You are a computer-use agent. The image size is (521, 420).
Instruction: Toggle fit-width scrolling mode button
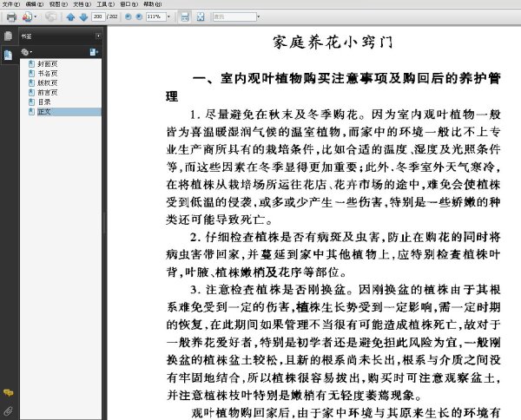point(184,16)
